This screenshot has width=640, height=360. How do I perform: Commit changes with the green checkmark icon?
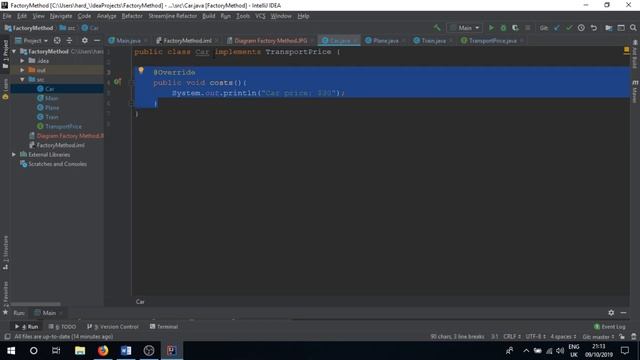click(569, 28)
